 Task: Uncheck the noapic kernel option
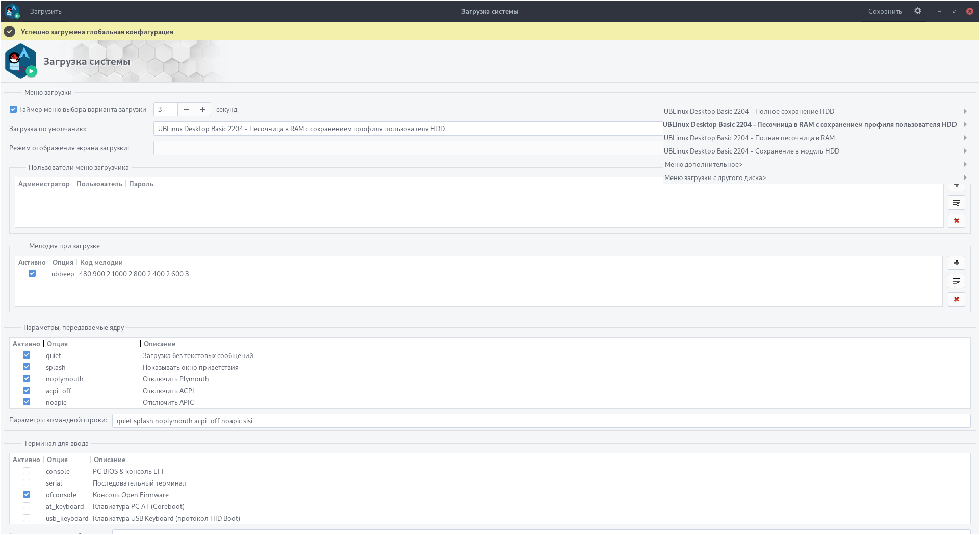[27, 402]
